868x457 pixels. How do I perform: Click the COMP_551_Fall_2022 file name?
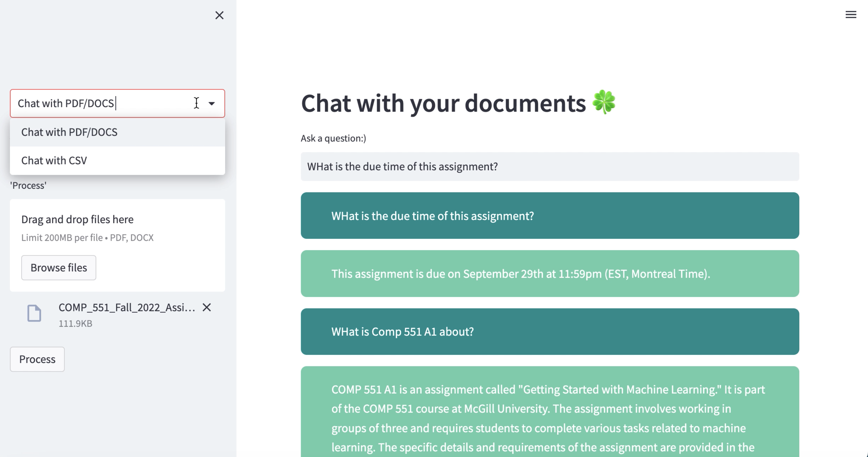tap(127, 307)
